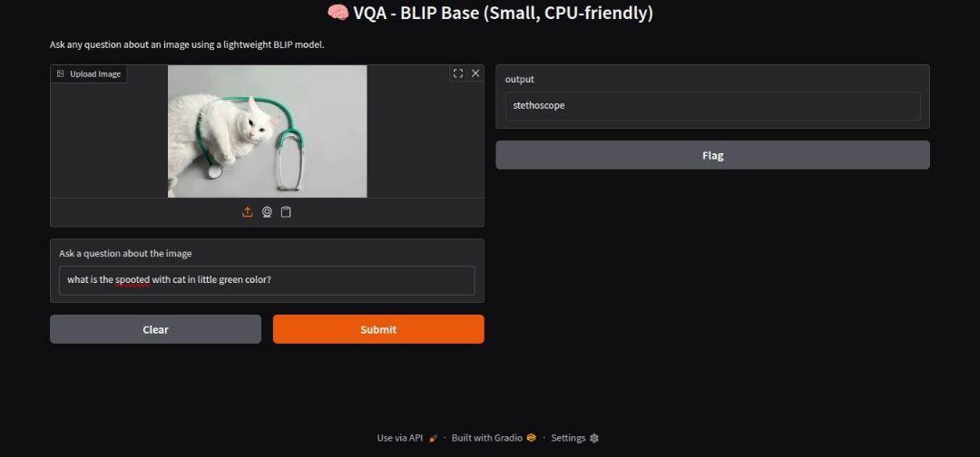Click the misspelled word spooted in question
This screenshot has height=457, width=980.
(132, 279)
